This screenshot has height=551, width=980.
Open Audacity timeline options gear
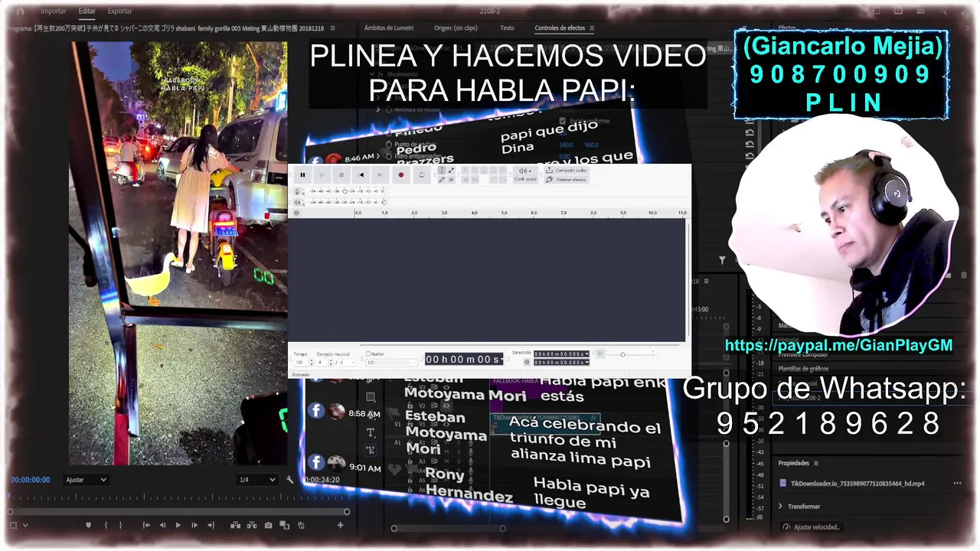296,213
